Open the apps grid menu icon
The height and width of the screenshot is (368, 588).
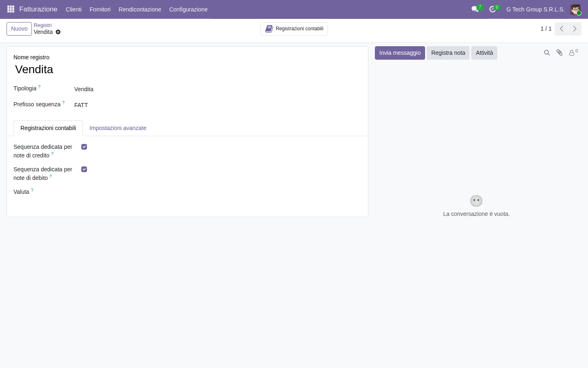[x=11, y=9]
